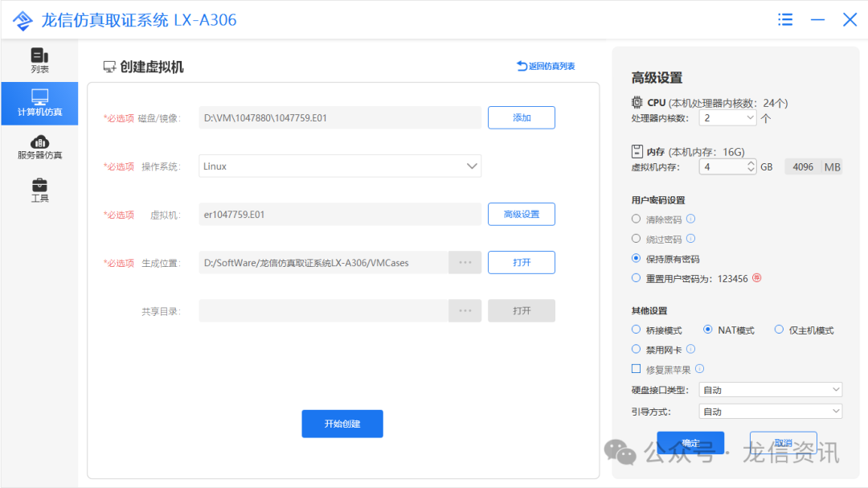Click info icon next to 清除密码
The height and width of the screenshot is (488, 868).
coord(691,219)
